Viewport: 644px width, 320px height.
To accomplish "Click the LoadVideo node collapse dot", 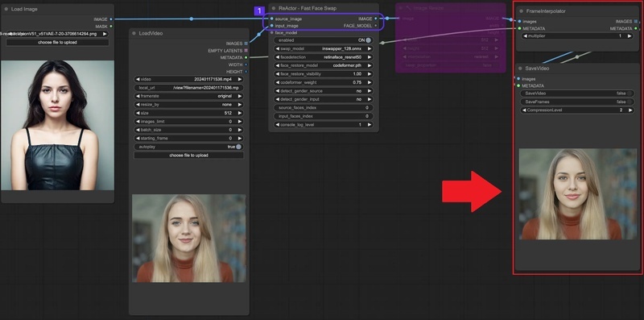I will click(134, 33).
